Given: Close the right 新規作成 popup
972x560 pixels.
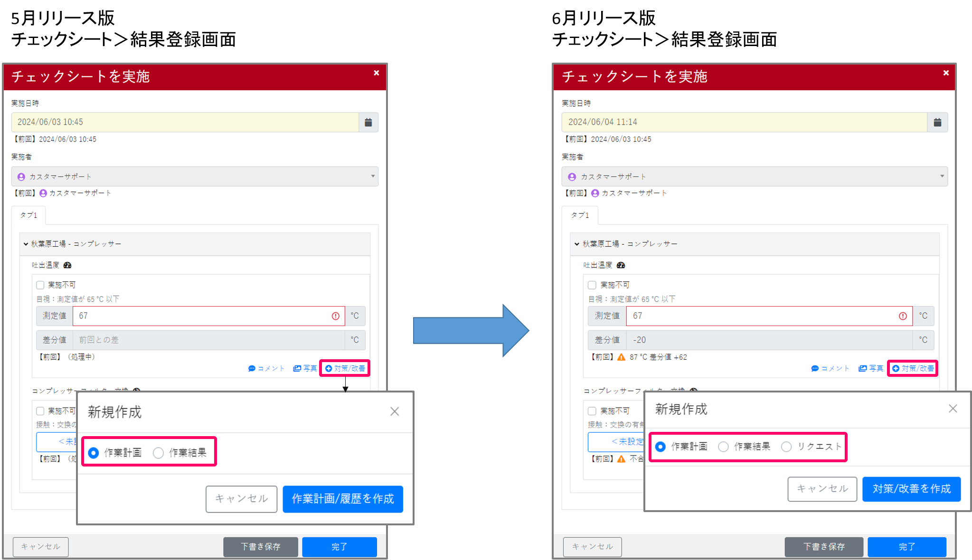Looking at the screenshot, I should 953,409.
